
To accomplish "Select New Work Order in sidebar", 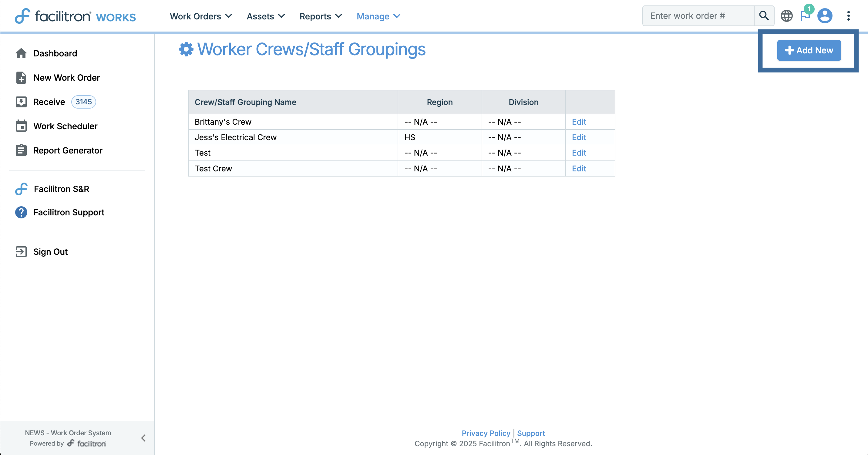I will coord(66,78).
